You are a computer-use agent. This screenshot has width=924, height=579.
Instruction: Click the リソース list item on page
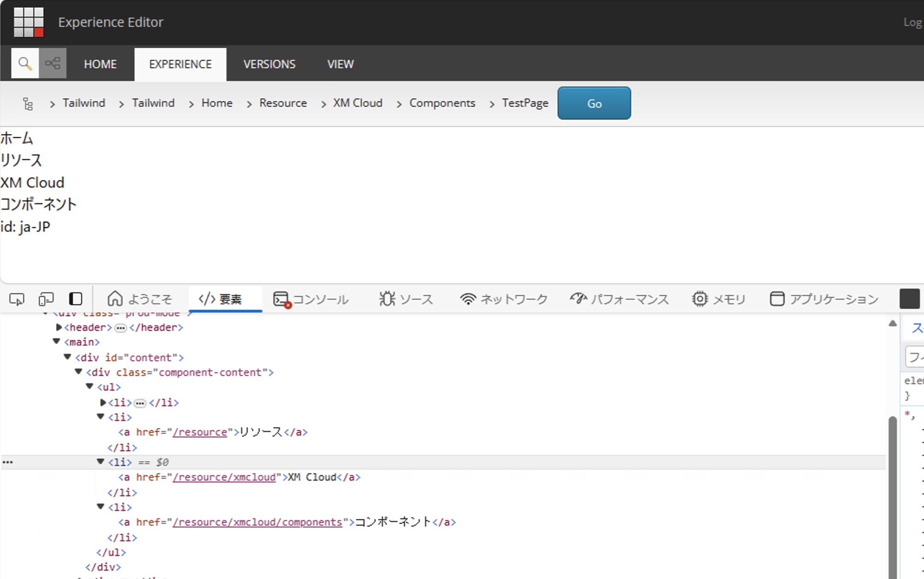click(x=21, y=160)
